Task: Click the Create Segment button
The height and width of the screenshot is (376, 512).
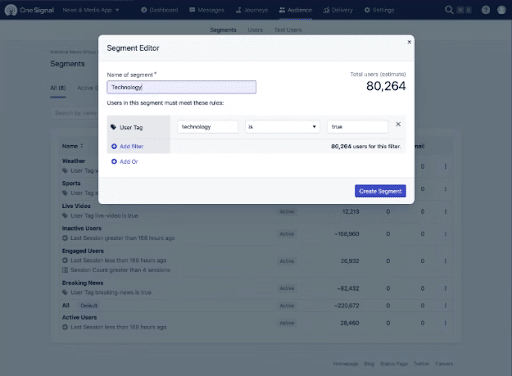Action: click(380, 191)
